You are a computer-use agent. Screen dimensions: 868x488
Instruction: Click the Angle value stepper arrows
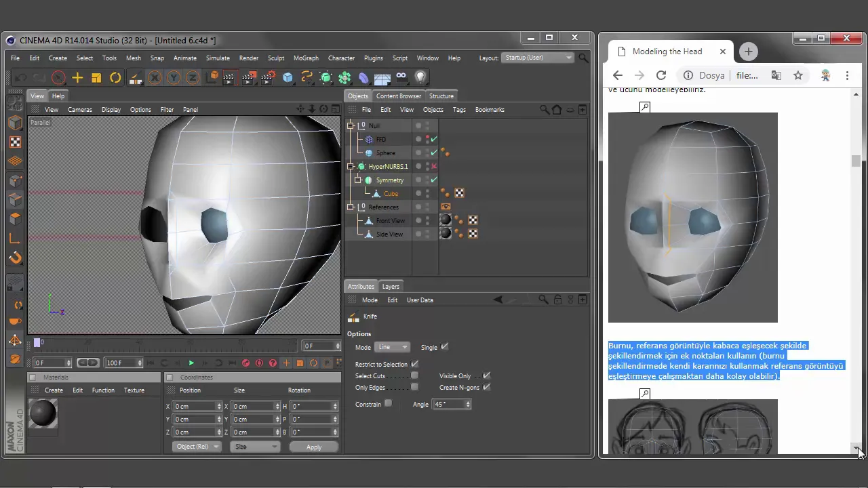point(468,404)
